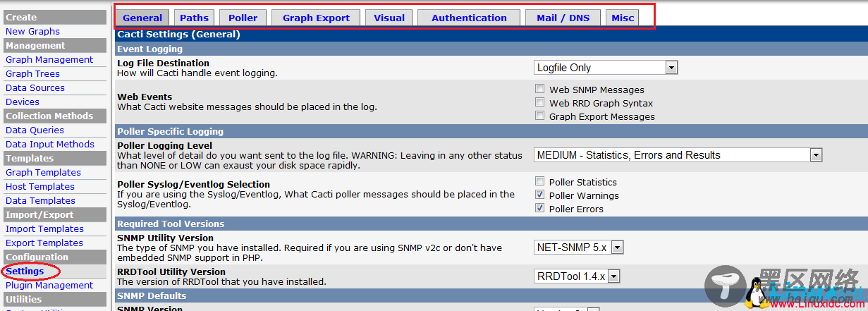Click the Web Events label
Image resolution: width=868 pixels, height=311 pixels.
[x=145, y=97]
